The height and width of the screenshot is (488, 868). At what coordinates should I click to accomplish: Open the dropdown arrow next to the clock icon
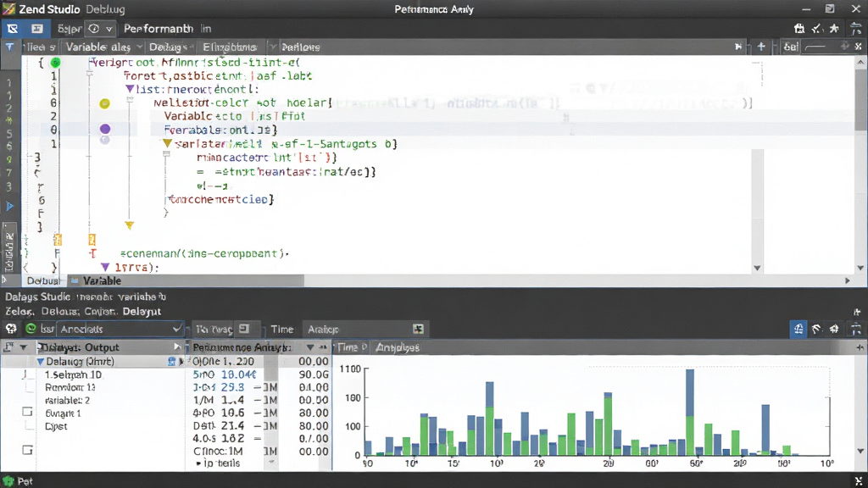click(x=109, y=29)
